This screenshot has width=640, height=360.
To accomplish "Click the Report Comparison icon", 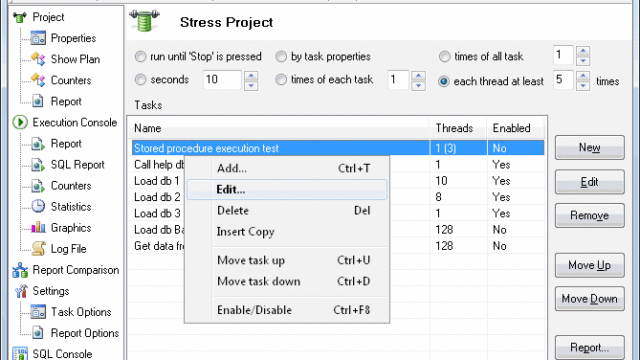I will [20, 270].
